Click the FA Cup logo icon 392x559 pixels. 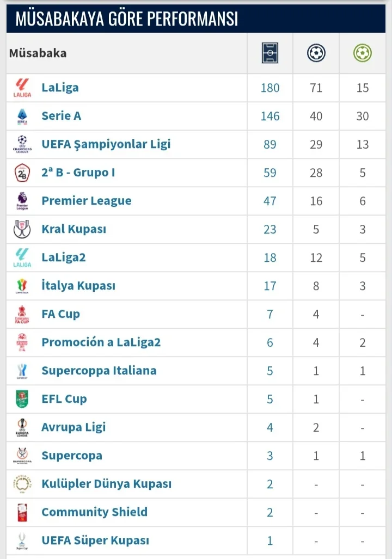tap(23, 314)
